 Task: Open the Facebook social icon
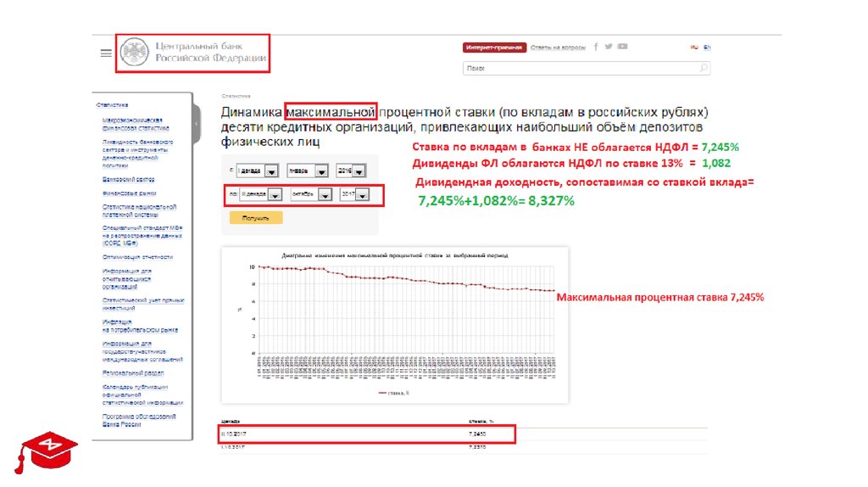596,47
